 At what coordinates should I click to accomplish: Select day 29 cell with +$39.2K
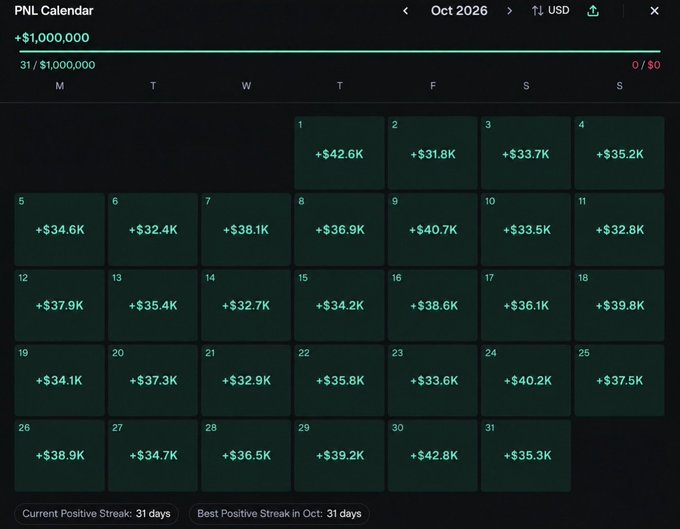(x=339, y=455)
